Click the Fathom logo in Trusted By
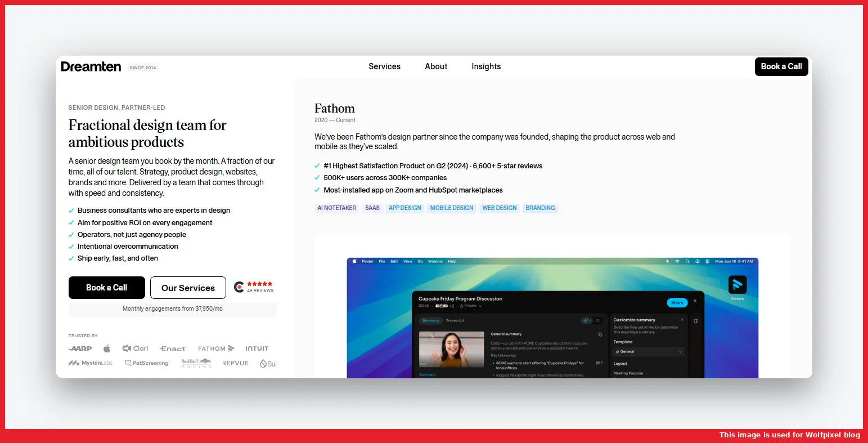The image size is (868, 443). 216,348
